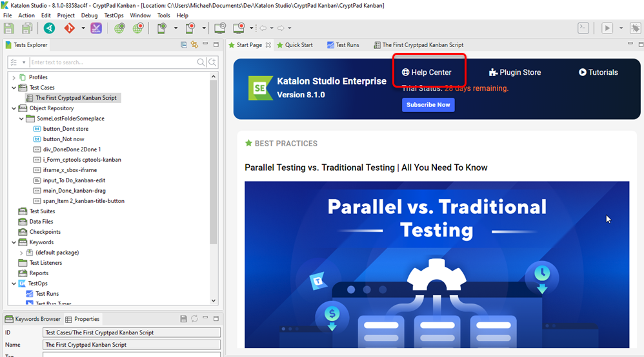Open the Project menu
644x357 pixels.
[66, 15]
